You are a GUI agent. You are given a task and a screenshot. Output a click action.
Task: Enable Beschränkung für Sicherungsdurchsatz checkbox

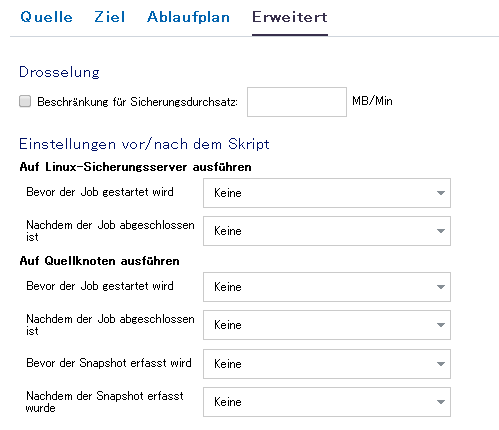[x=25, y=101]
